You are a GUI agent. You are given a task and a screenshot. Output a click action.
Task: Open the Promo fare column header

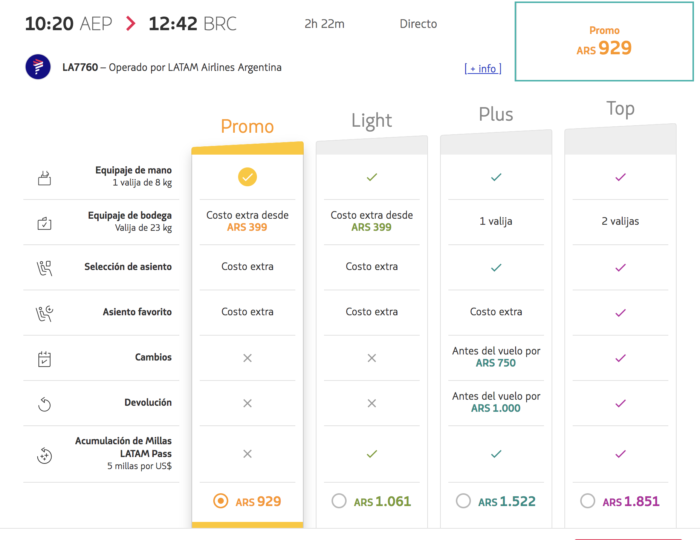tap(247, 127)
